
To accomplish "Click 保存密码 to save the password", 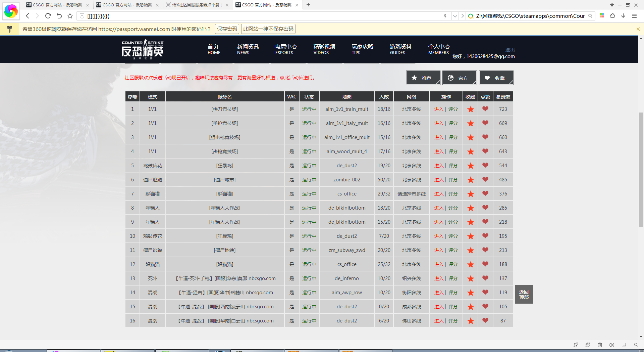I will click(227, 29).
